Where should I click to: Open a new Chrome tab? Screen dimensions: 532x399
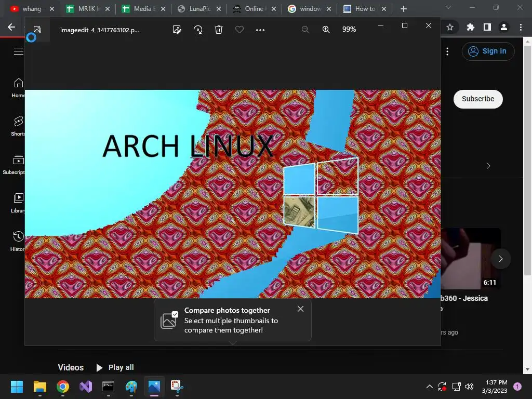click(x=403, y=9)
